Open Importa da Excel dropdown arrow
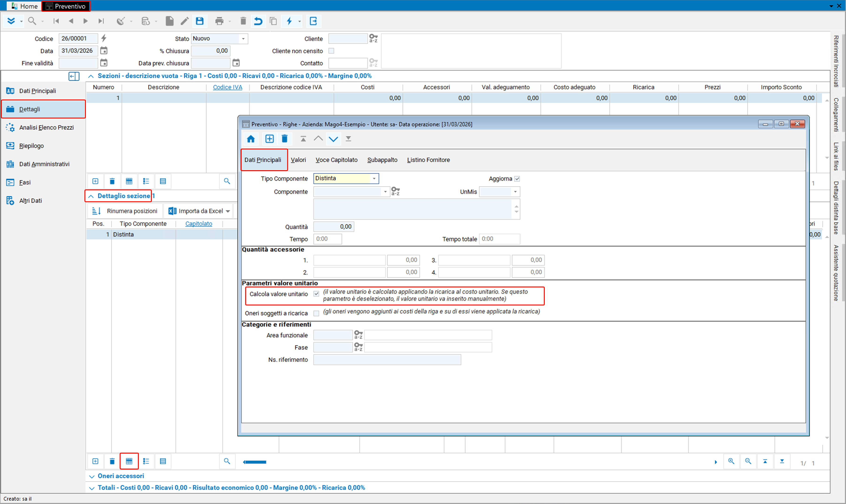The image size is (846, 504). (228, 211)
